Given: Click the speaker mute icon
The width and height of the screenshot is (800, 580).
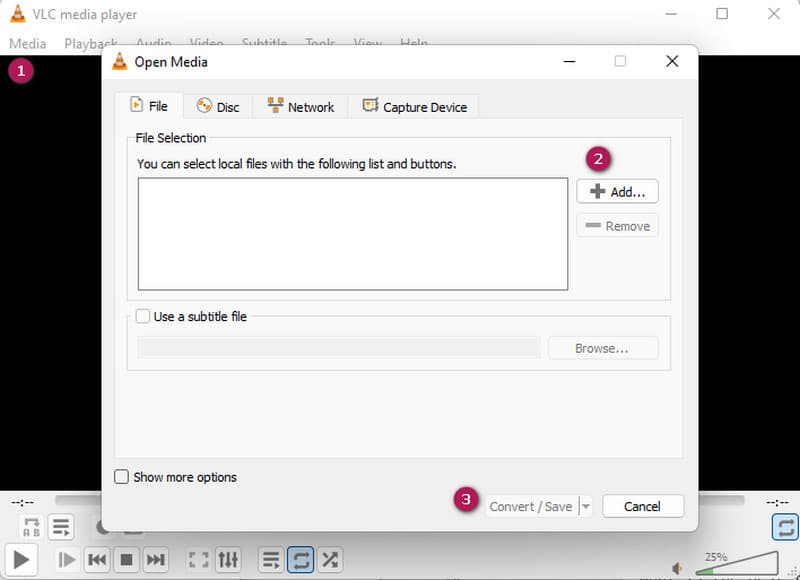Looking at the screenshot, I should click(678, 568).
